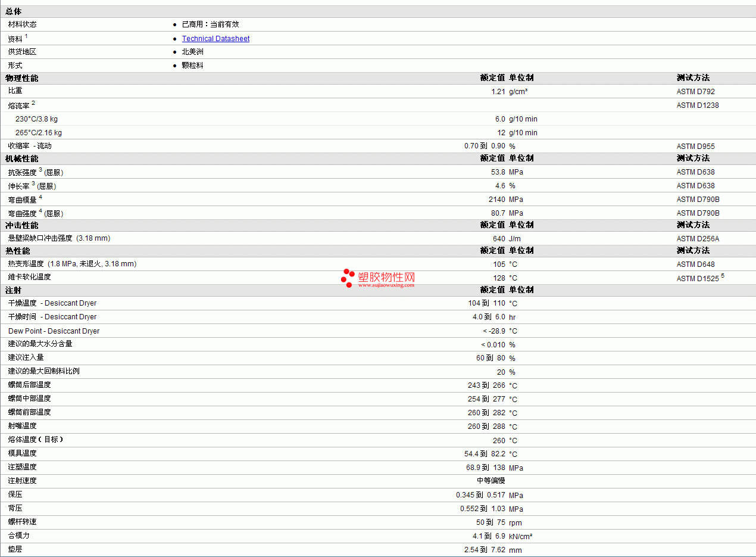Click the ASTM D792 test method
This screenshot has height=557, width=756.
pyautogui.click(x=695, y=92)
